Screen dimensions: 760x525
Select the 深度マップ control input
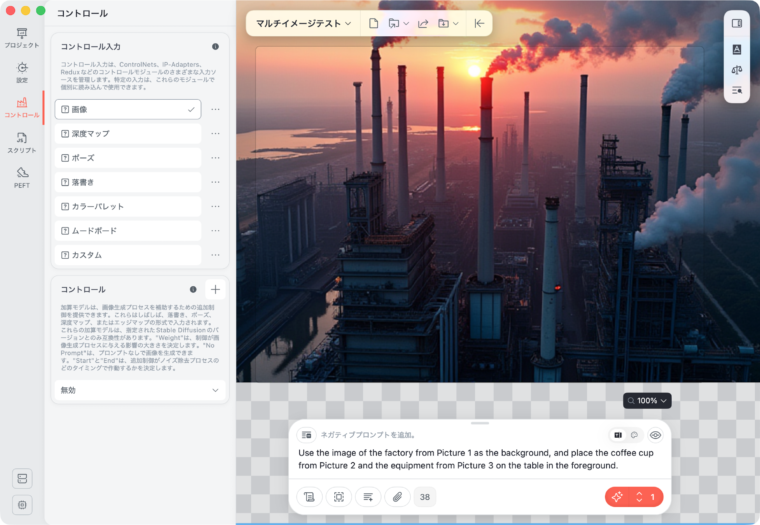[x=127, y=134]
